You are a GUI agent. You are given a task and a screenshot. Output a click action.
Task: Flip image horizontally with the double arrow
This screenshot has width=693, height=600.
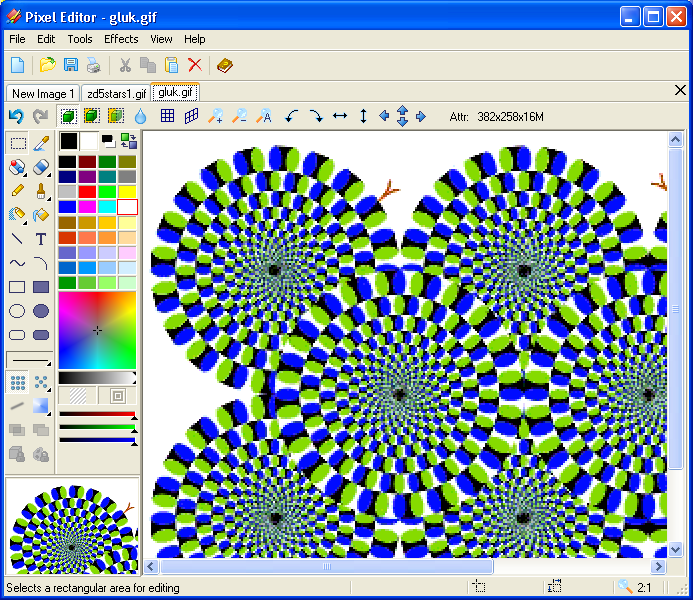pos(339,116)
